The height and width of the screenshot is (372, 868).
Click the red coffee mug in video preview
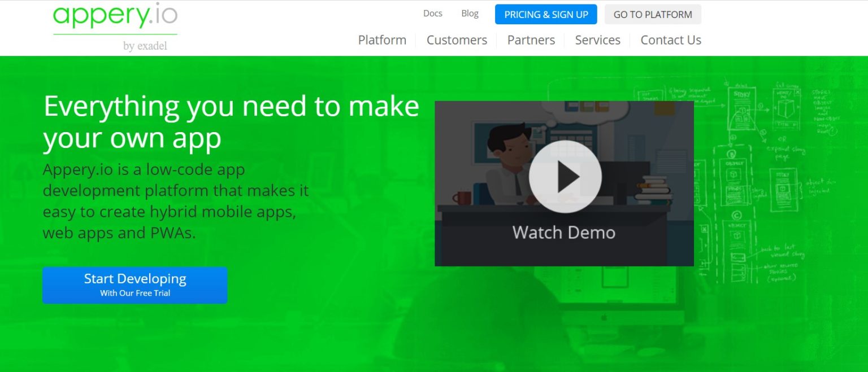461,197
